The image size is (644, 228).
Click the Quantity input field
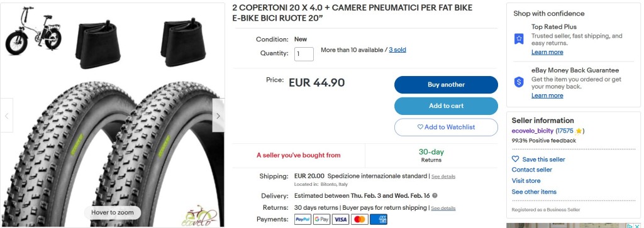304,54
